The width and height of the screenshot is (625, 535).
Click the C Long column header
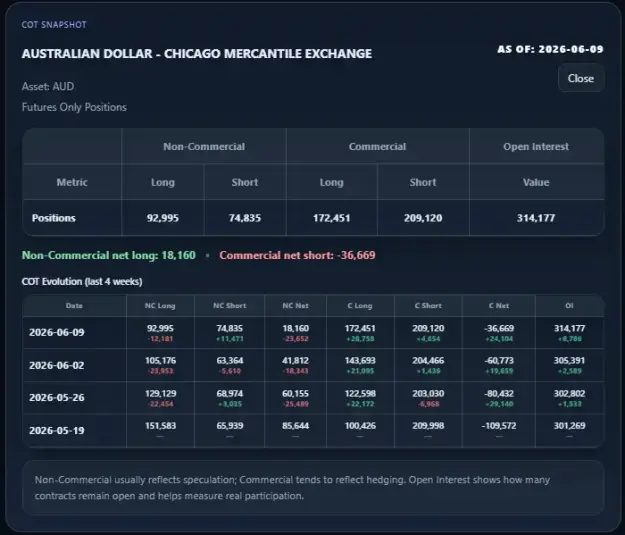click(x=360, y=306)
